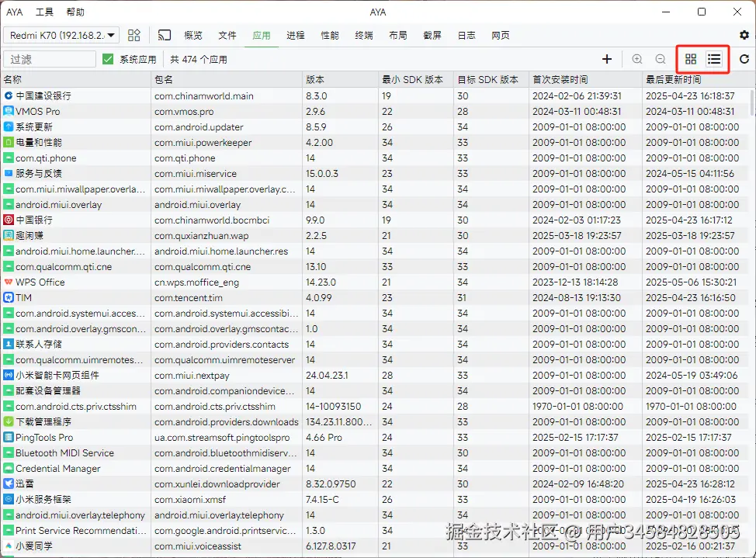Open the 工具 menu
756x558 pixels.
(44, 12)
